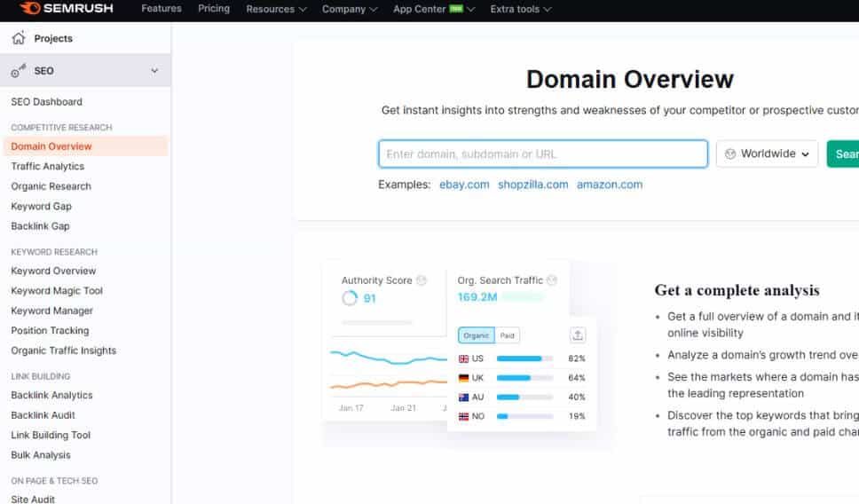Click the Semrush flame logo

pos(29,8)
